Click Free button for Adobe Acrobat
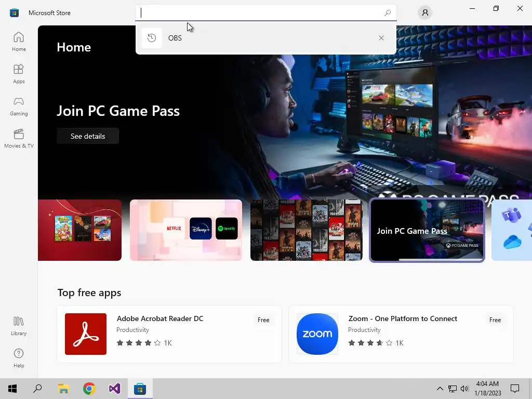The height and width of the screenshot is (399, 532). 263,320
